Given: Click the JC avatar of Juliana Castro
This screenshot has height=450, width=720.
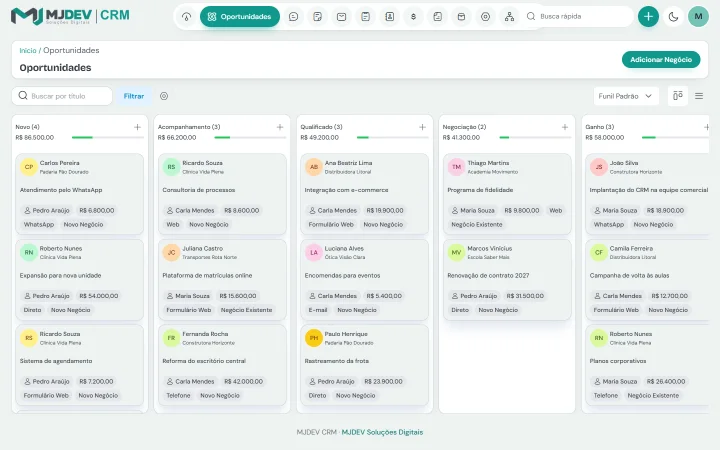Looking at the screenshot, I should [x=171, y=253].
